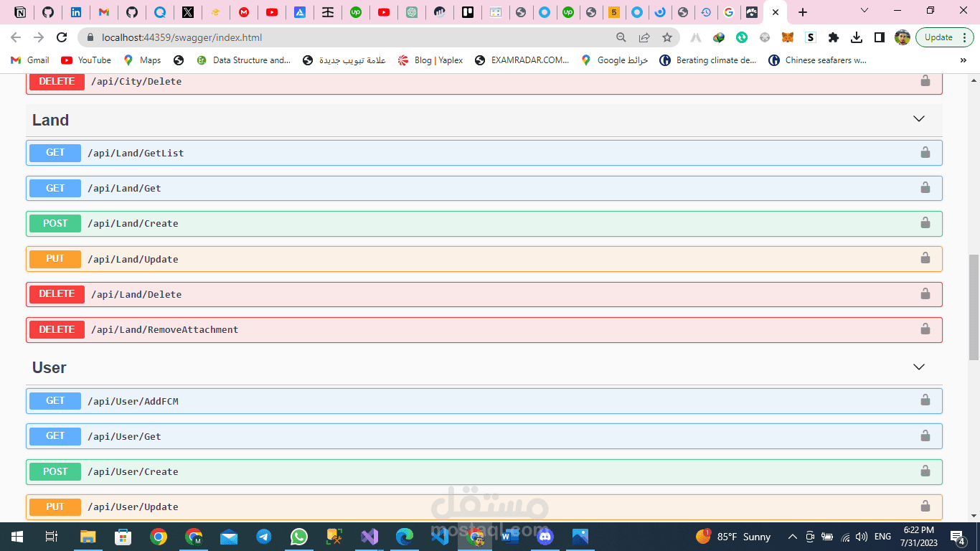
Task: Click the page vertical scrollbar thumb
Action: point(974,307)
